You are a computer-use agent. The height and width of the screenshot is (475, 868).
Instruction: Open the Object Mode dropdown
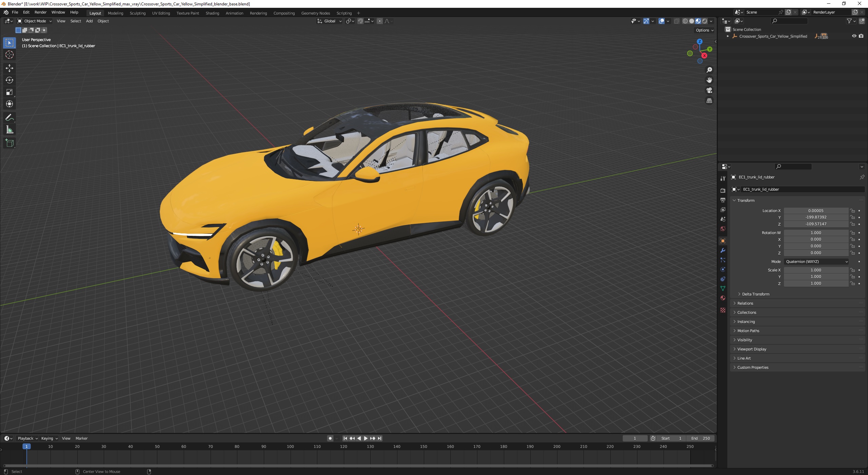[x=35, y=21]
